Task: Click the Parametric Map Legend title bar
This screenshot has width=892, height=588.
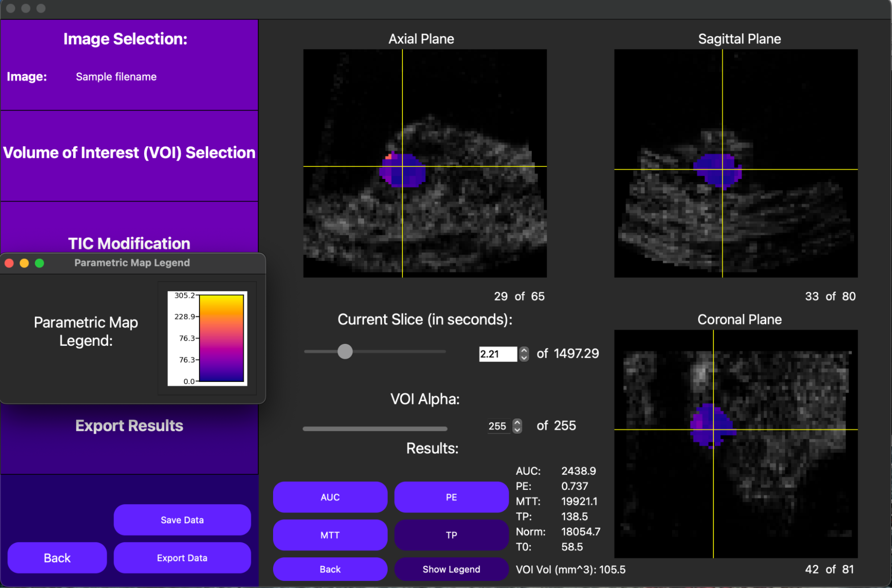Action: (x=132, y=263)
